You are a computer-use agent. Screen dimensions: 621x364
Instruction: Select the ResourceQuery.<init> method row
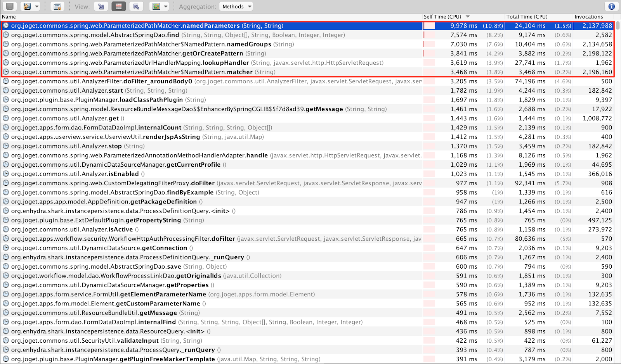(x=307, y=331)
